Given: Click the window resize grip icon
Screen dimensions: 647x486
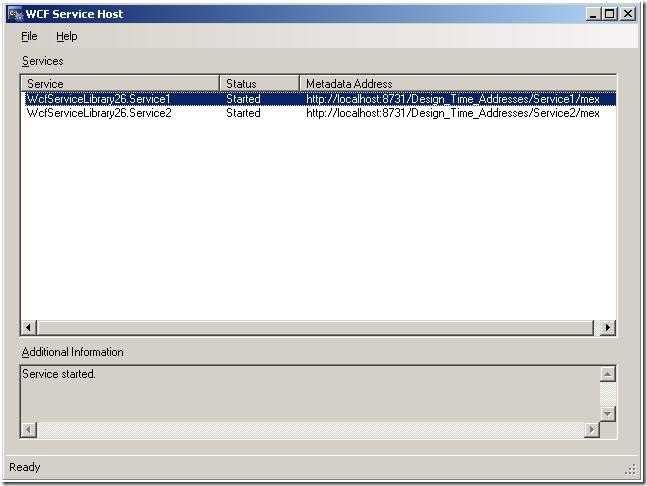Looking at the screenshot, I should click(630, 469).
